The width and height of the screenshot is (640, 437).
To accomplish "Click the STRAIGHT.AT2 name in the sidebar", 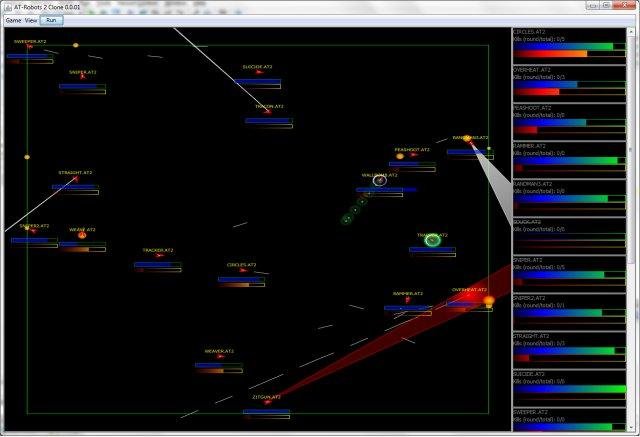I will [531, 336].
